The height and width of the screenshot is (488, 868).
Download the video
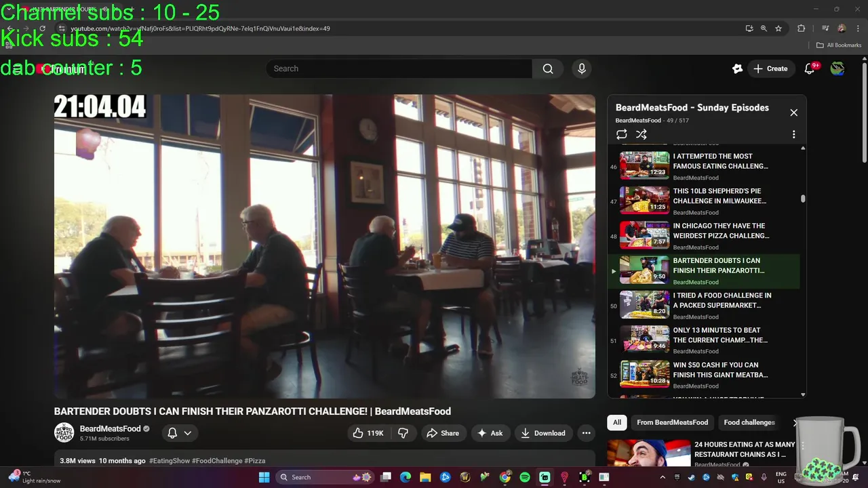point(542,433)
